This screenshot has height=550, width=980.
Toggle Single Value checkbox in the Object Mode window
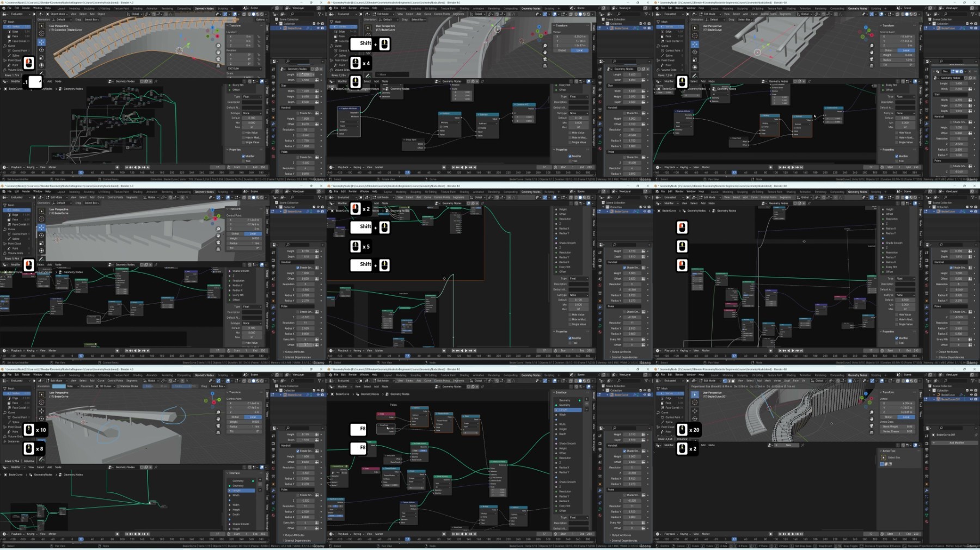click(x=243, y=143)
